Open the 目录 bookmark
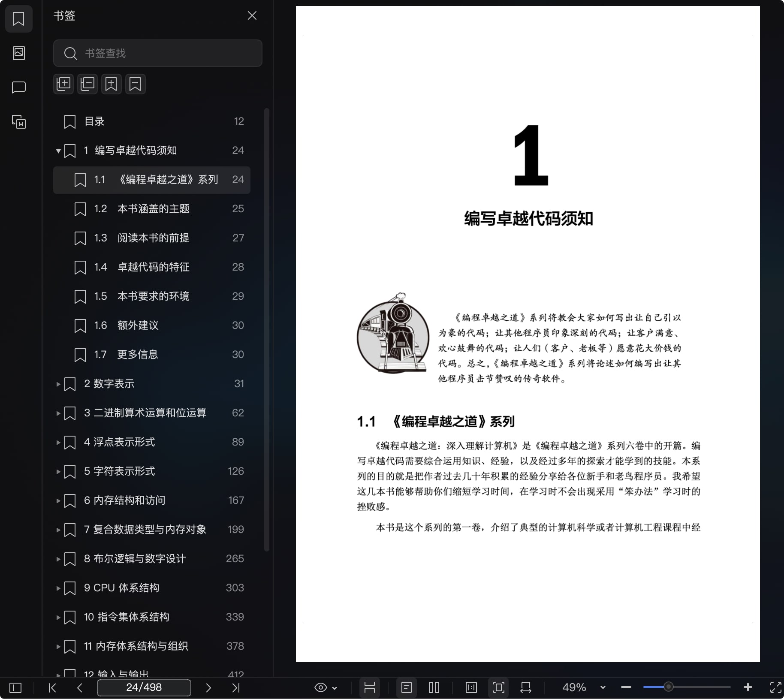Screen dimensions: 784x699 tap(152, 121)
